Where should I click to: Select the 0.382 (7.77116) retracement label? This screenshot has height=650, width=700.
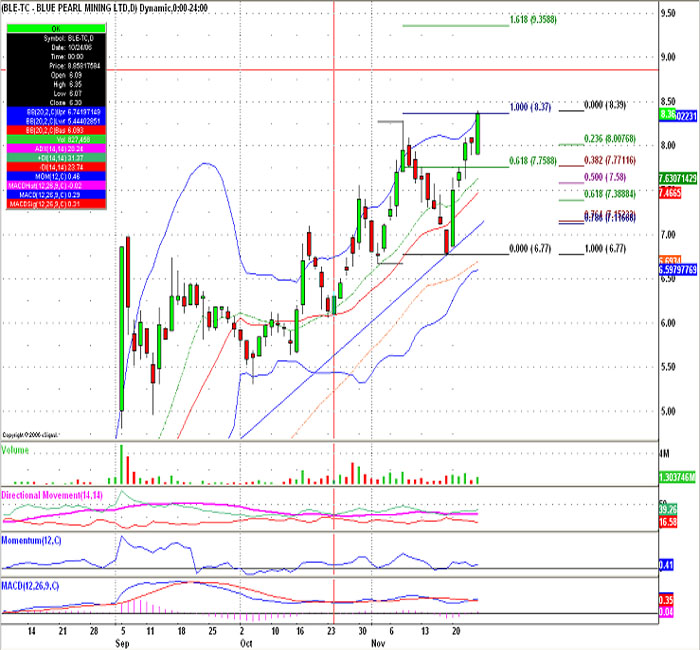coord(610,160)
